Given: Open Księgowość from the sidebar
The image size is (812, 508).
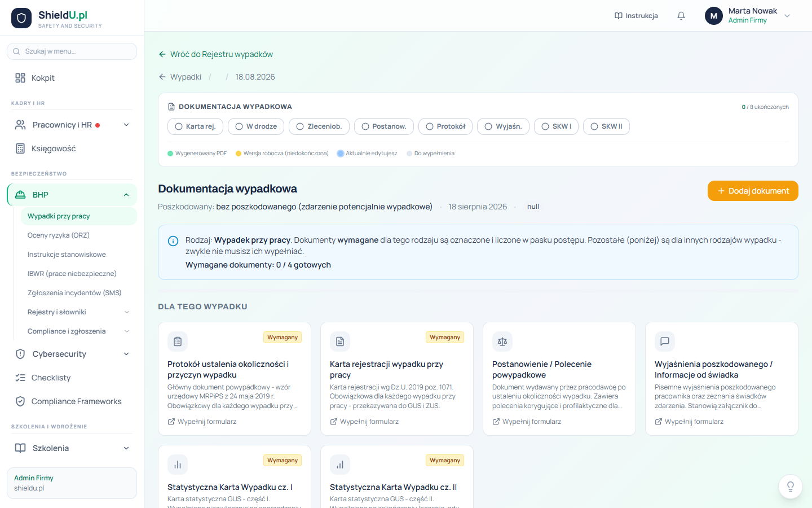Looking at the screenshot, I should coord(72,148).
